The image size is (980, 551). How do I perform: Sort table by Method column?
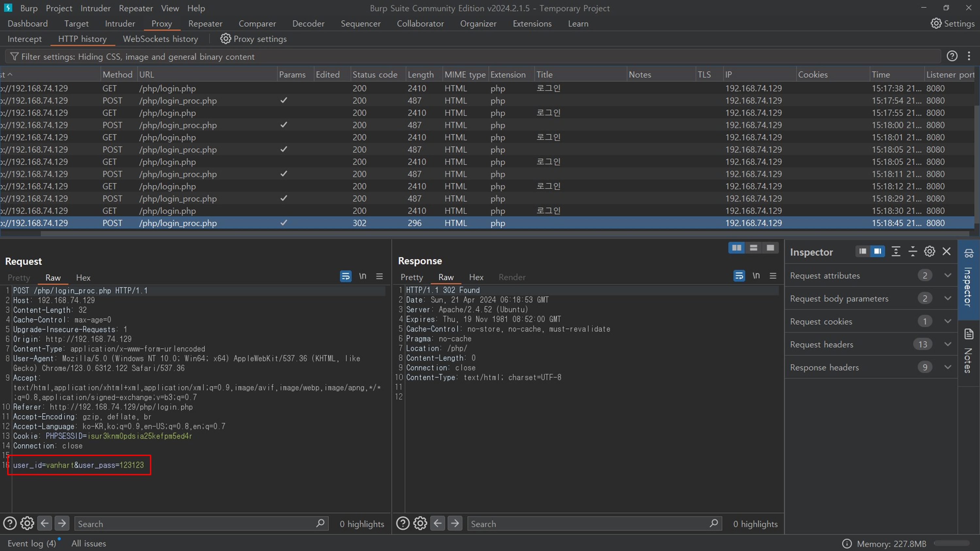119,74
